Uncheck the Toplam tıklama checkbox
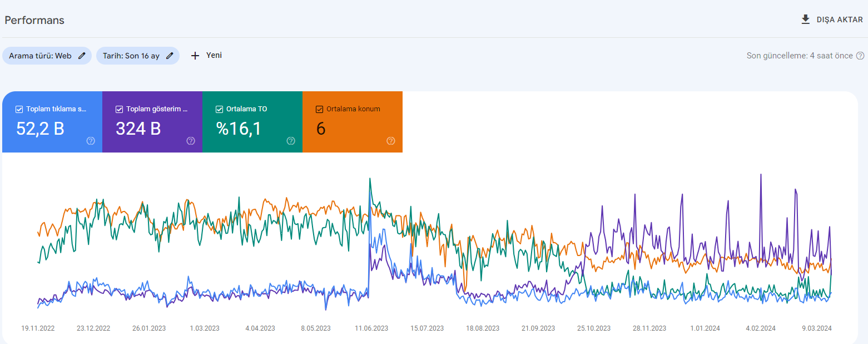This screenshot has height=344, width=868. [x=19, y=109]
